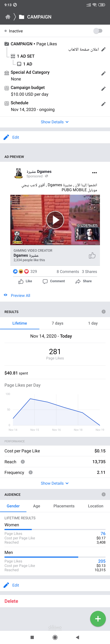Click Preview All link

(20, 295)
